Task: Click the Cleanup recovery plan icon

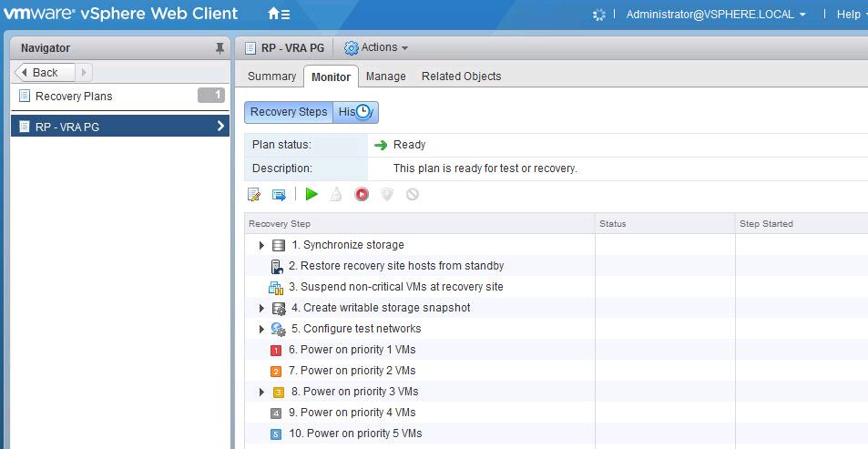Action: 336,194
